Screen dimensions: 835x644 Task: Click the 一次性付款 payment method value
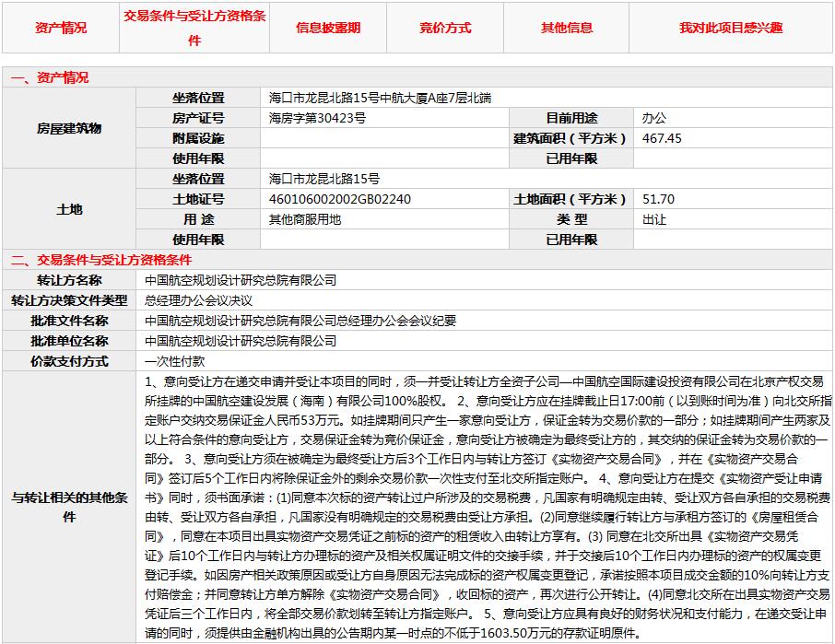point(175,361)
